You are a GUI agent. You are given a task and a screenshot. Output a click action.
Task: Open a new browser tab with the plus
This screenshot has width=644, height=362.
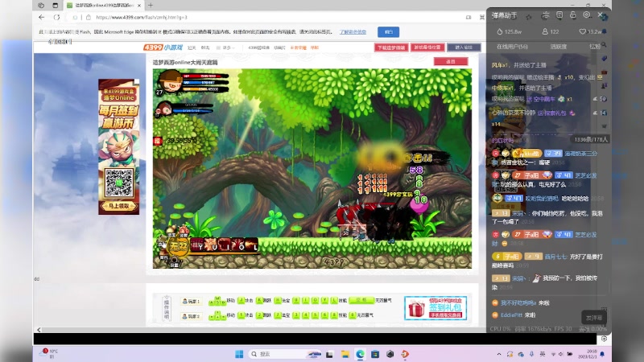coord(151,6)
